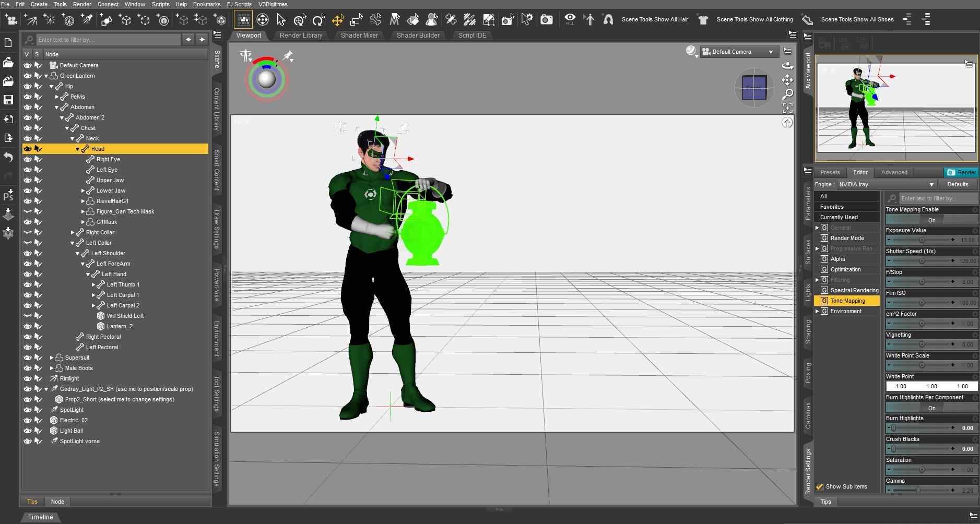
Task: Collapse the Head node in the scene tree
Action: tap(77, 149)
